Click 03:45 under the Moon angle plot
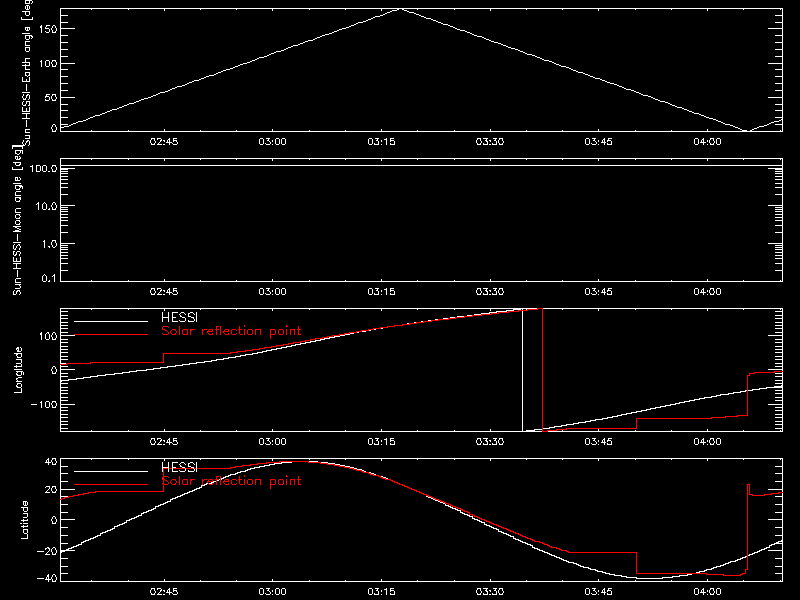Viewport: 800px width, 600px height. [x=598, y=292]
